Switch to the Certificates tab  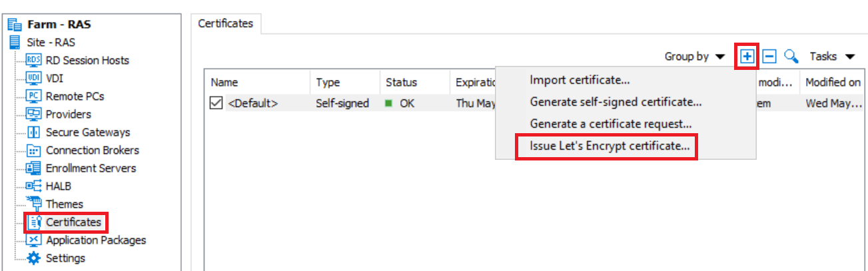coord(226,23)
